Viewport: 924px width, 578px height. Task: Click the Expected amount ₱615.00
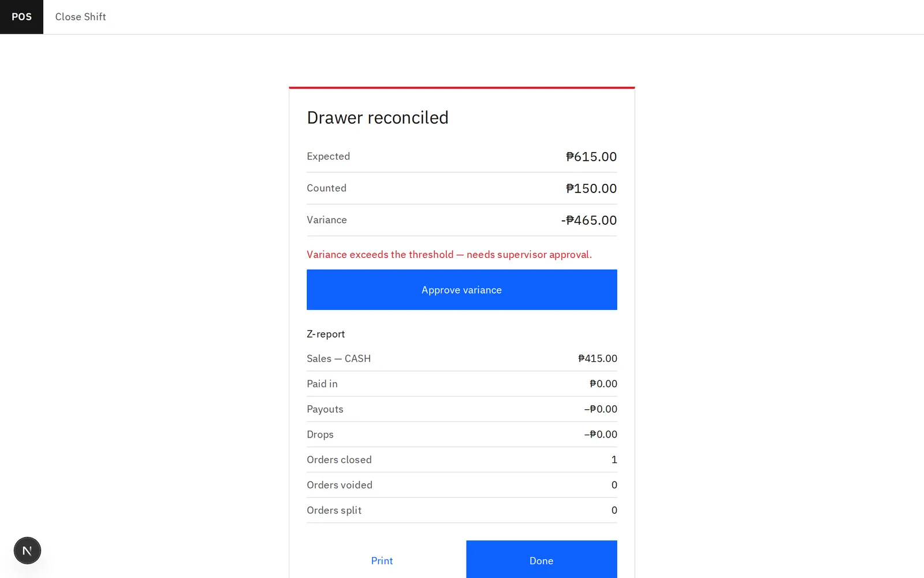point(591,157)
